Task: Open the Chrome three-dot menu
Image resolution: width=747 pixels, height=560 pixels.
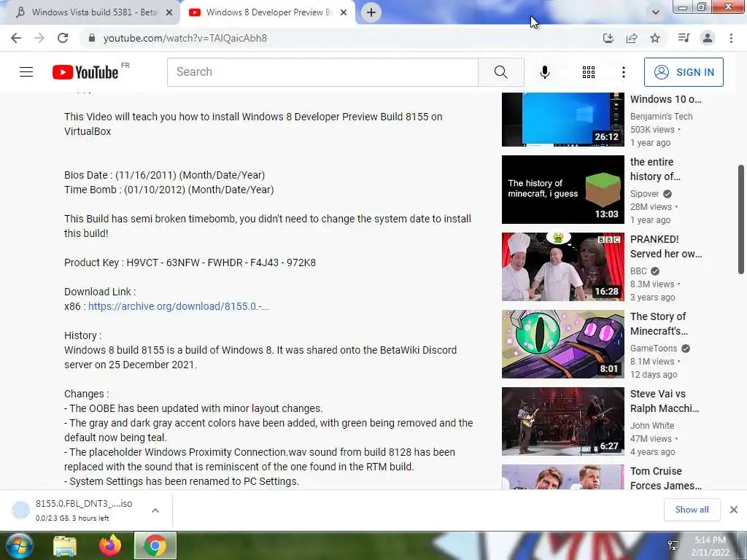Action: 731,38
